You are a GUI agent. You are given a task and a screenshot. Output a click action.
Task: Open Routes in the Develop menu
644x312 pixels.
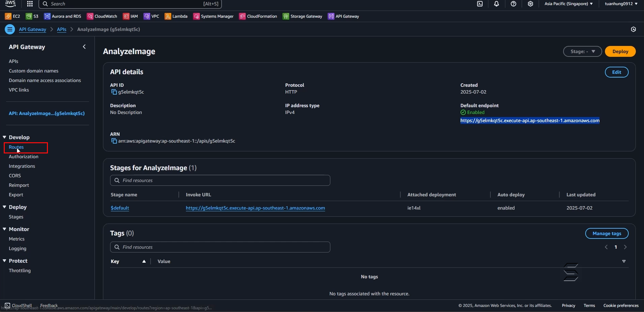tap(16, 147)
